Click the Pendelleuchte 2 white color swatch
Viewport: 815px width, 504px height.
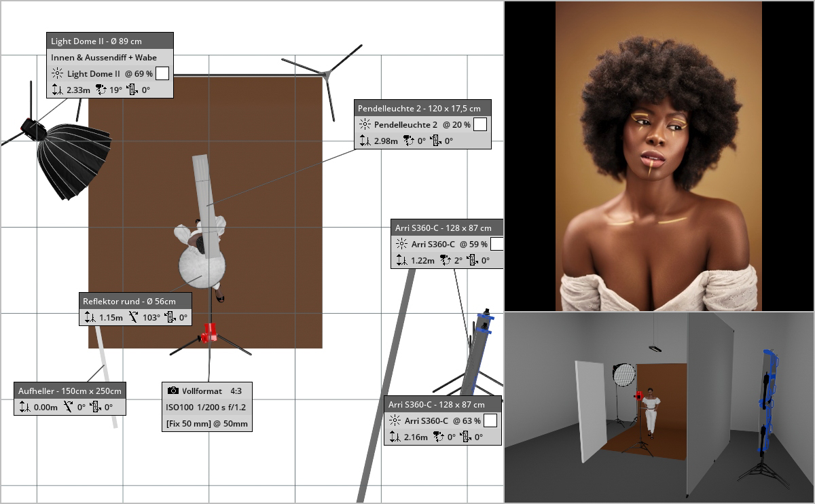[480, 124]
